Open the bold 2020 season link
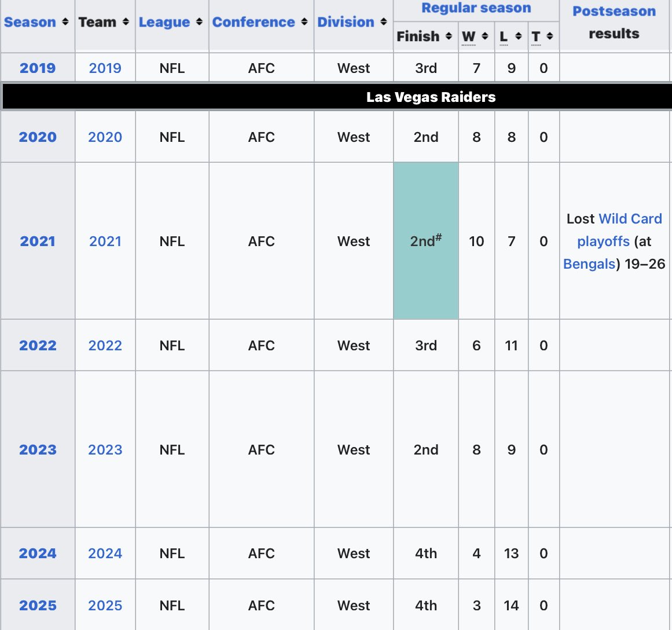 pos(38,137)
